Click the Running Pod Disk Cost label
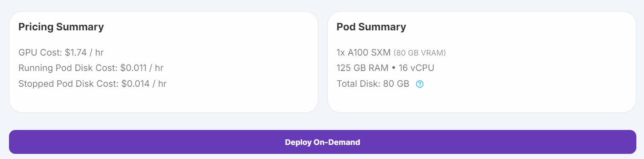The image size is (644, 159). pyautogui.click(x=68, y=68)
